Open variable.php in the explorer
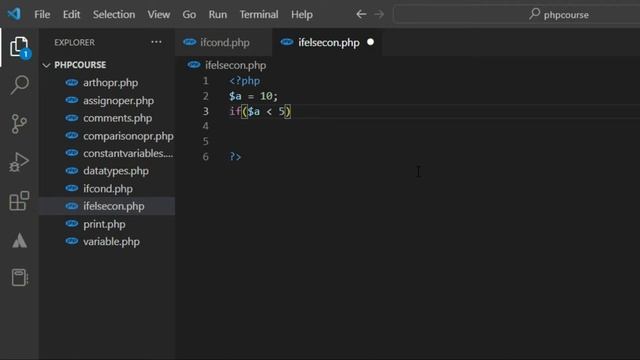The height and width of the screenshot is (360, 640). coord(107,242)
